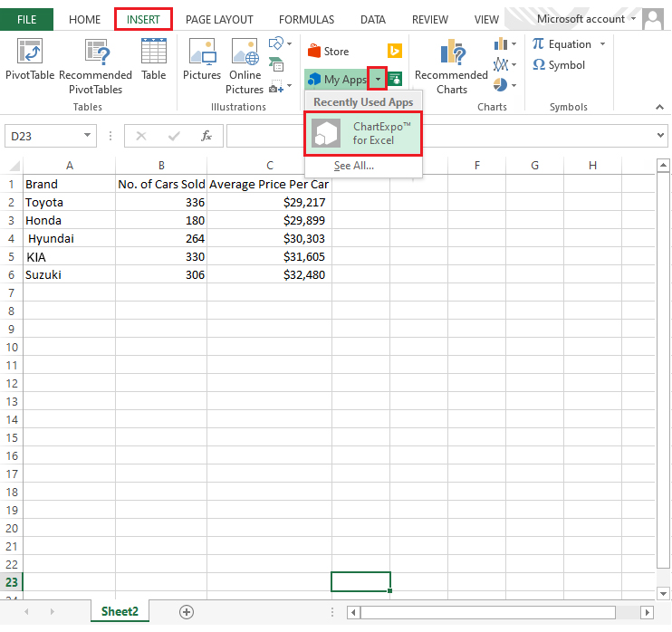Viewport: 672px width, 632px height.
Task: Switch to the PAGE LAYOUT tab
Action: pos(219,20)
